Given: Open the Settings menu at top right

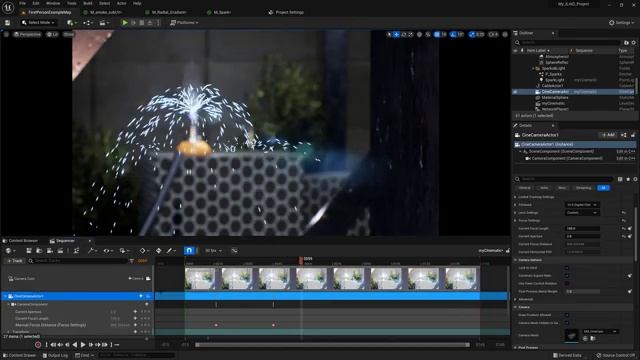Looking at the screenshot, I should pyautogui.click(x=622, y=23).
